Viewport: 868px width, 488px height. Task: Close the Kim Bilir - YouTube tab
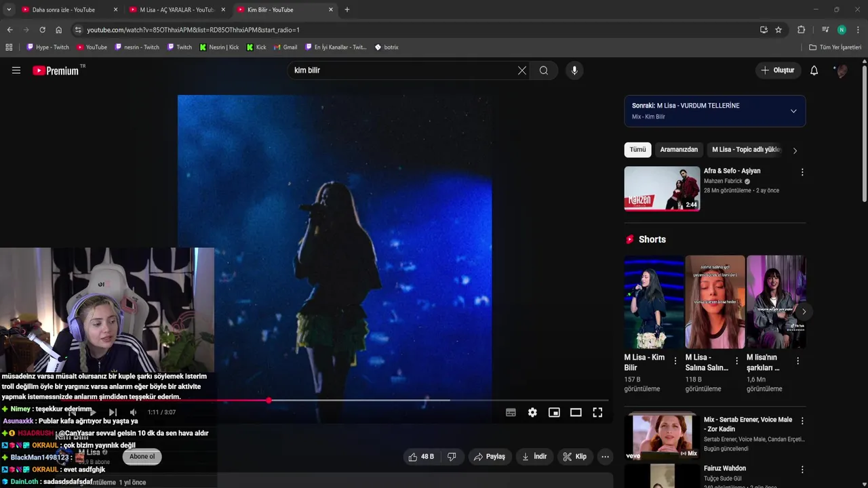331,9
